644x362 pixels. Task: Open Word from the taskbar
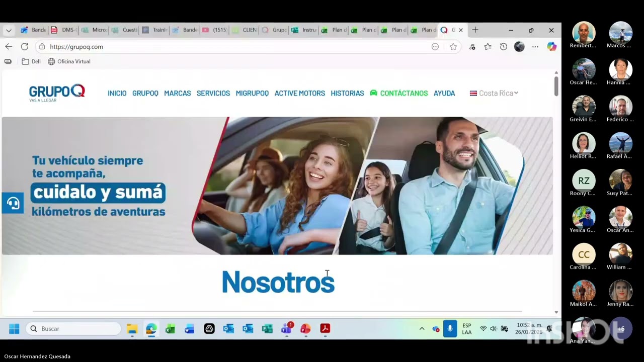pyautogui.click(x=189, y=329)
